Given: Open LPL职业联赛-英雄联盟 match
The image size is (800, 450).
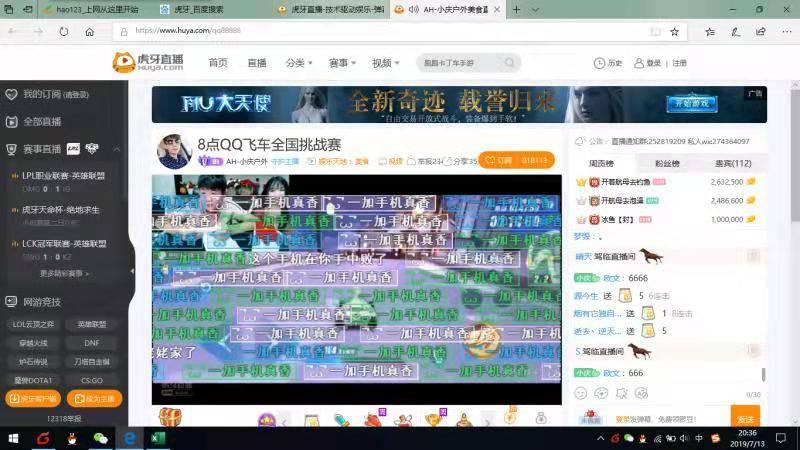Looking at the screenshot, I should click(63, 176).
